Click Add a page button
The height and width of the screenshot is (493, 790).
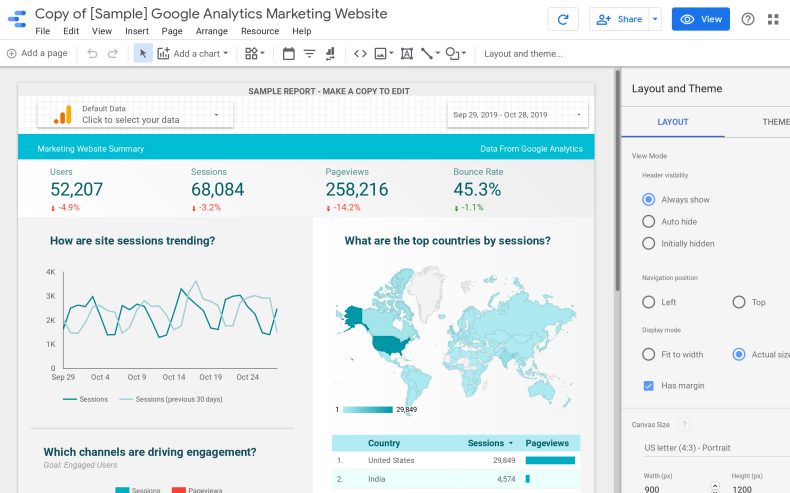[37, 53]
